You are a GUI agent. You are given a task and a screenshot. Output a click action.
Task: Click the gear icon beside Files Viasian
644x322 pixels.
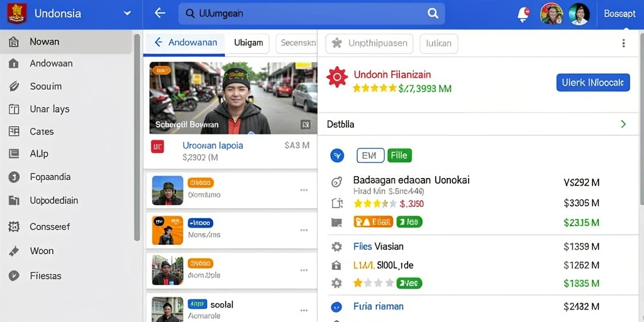click(337, 247)
